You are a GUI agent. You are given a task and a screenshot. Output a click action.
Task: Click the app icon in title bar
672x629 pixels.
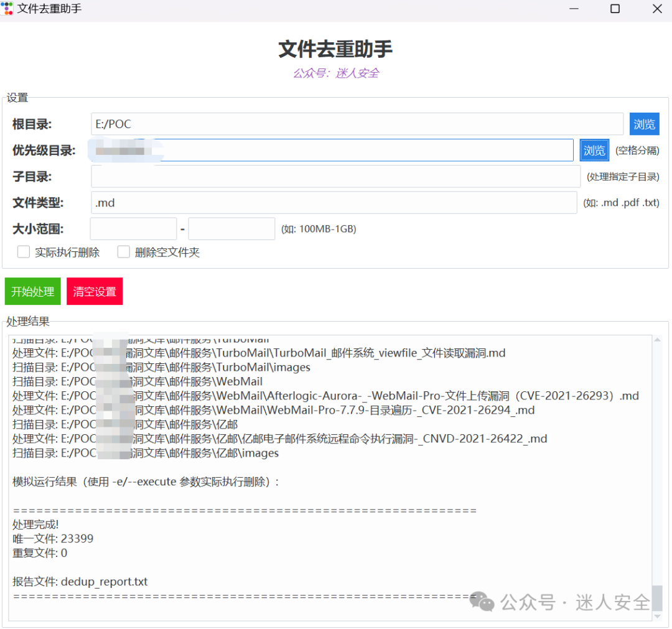(x=7, y=9)
